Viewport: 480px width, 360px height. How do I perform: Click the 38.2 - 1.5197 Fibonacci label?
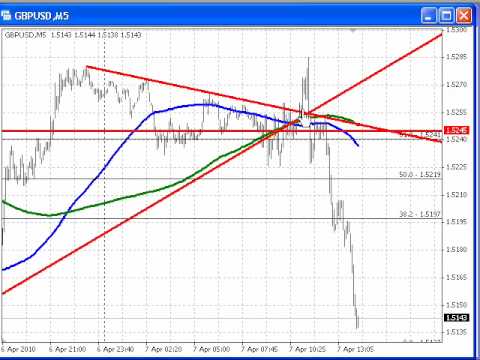[420, 214]
